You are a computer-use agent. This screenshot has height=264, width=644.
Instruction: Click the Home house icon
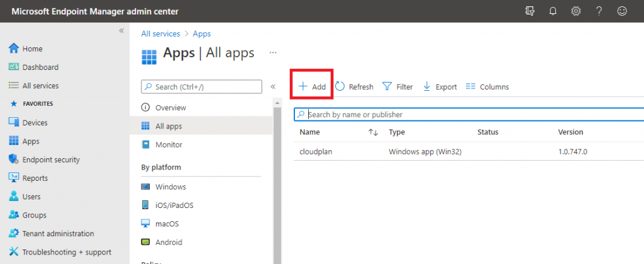pyautogui.click(x=14, y=49)
